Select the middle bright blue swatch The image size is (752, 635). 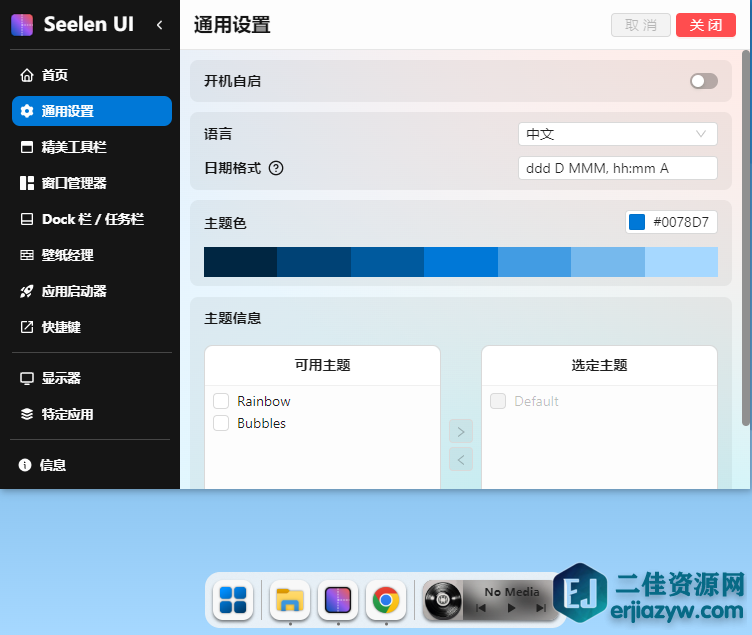[461, 262]
